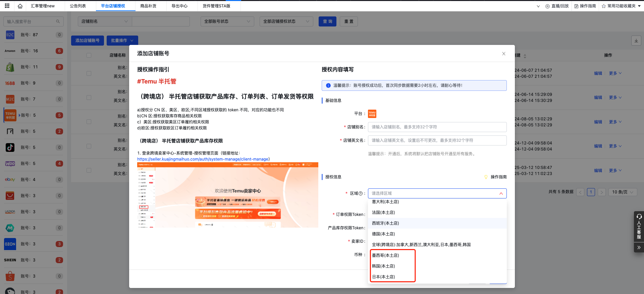Open 操作指南 in the top bar

tap(585, 6)
